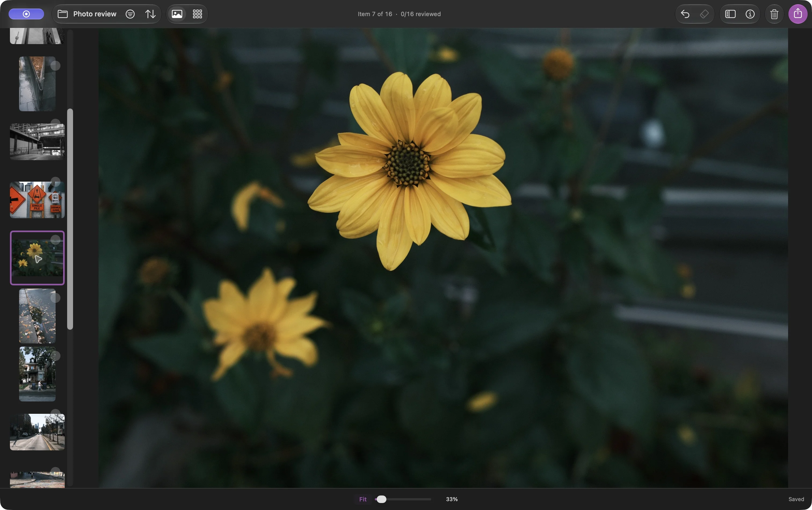Click the thumbnail strip scrollbar
Image resolution: width=812 pixels, height=510 pixels.
[70, 218]
